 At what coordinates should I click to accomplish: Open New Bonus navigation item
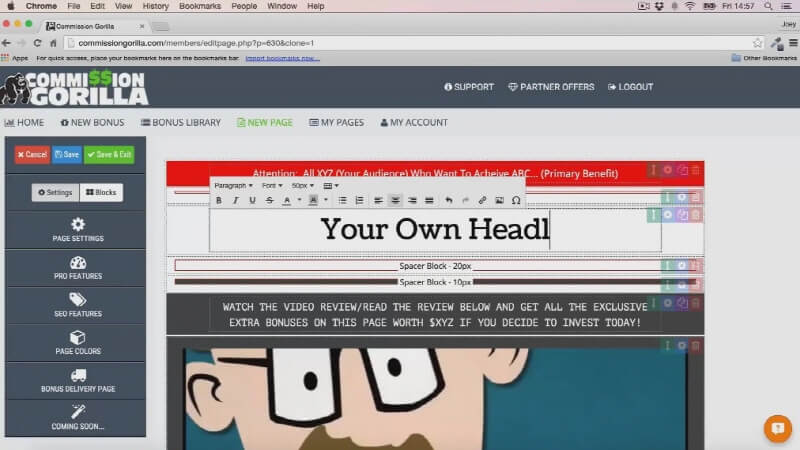coord(92,122)
